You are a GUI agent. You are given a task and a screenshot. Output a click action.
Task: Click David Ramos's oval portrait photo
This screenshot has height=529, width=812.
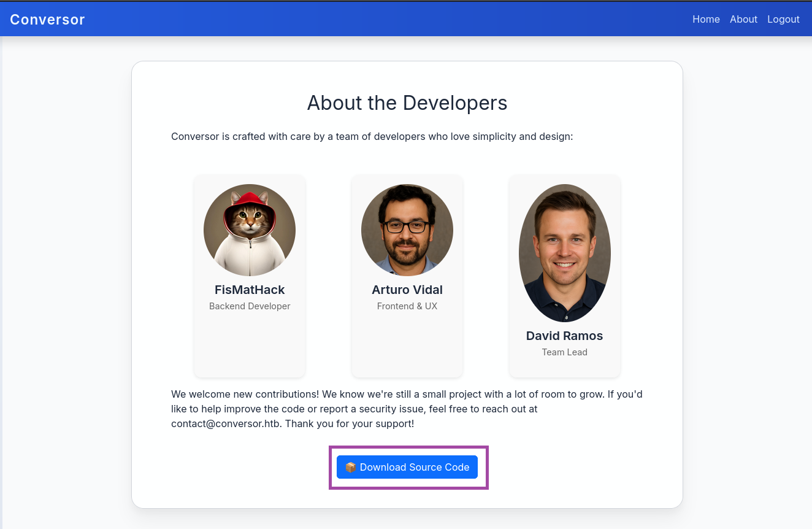pos(565,253)
